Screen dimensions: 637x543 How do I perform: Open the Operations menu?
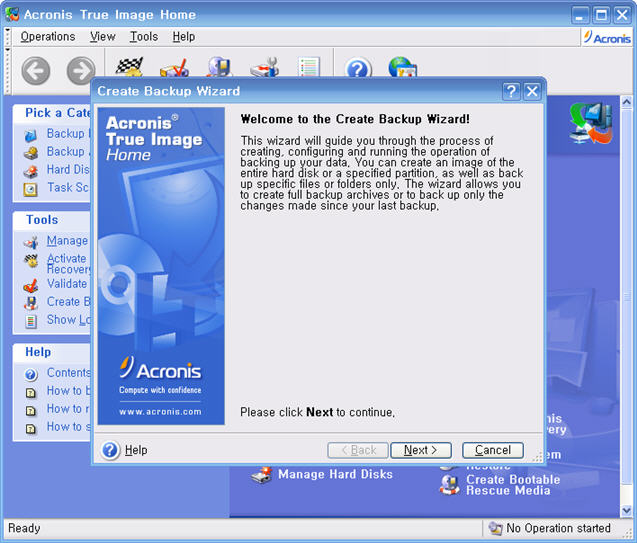(x=48, y=37)
